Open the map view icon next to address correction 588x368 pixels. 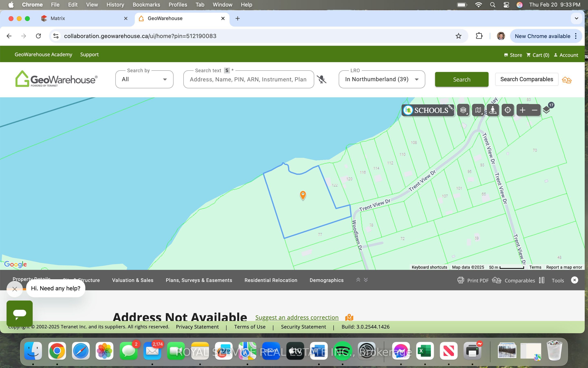[349, 317]
